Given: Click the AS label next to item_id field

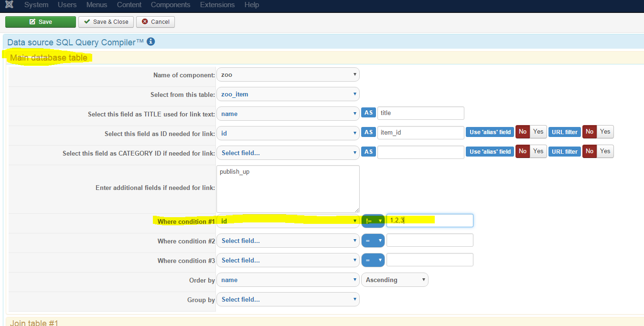Looking at the screenshot, I should (368, 133).
